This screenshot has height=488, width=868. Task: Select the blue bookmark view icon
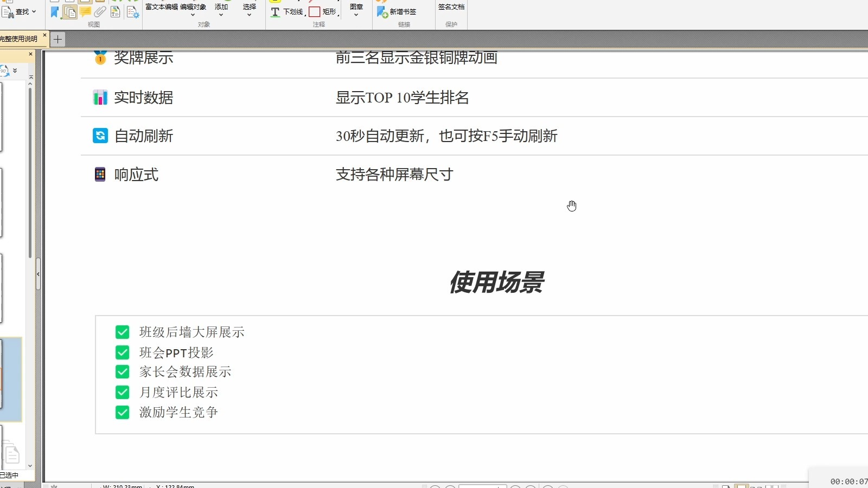[54, 12]
